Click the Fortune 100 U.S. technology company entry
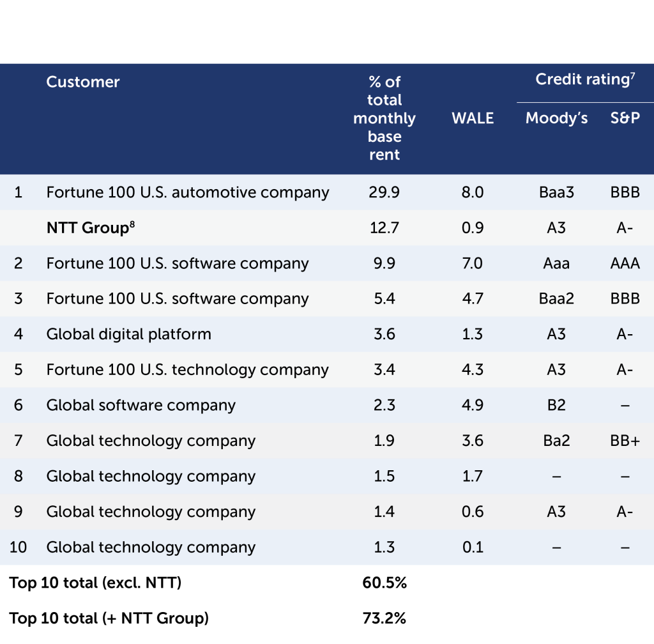The image size is (654, 644). pyautogui.click(x=187, y=370)
